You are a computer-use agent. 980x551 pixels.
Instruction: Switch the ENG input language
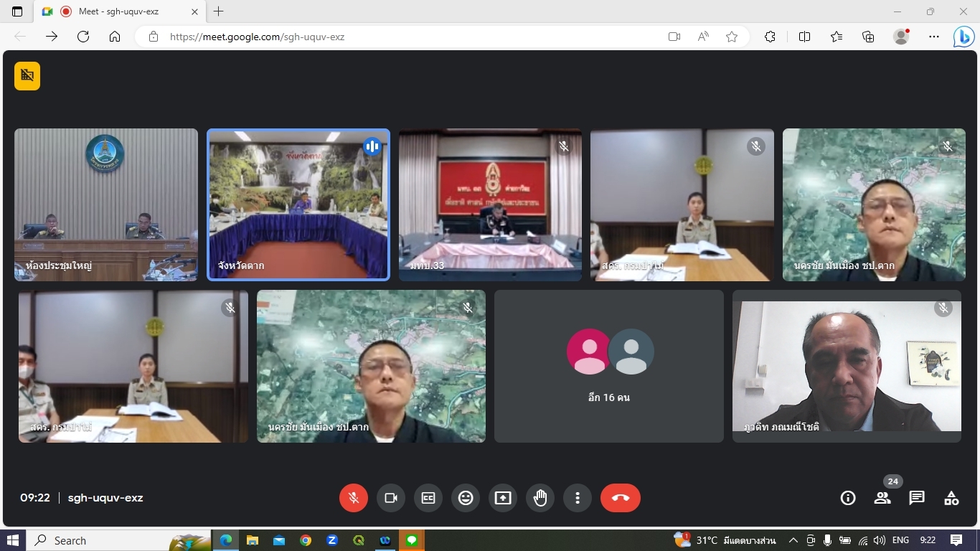[900, 540]
